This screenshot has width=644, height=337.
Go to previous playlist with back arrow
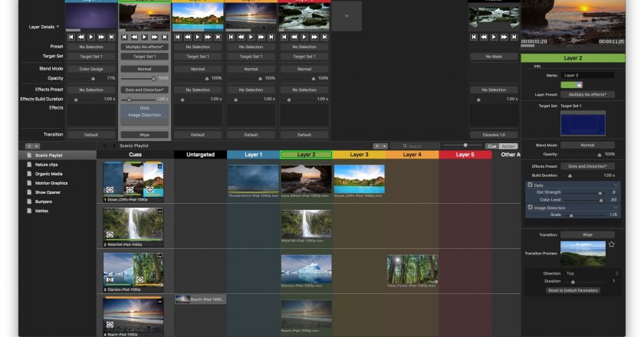click(x=105, y=146)
